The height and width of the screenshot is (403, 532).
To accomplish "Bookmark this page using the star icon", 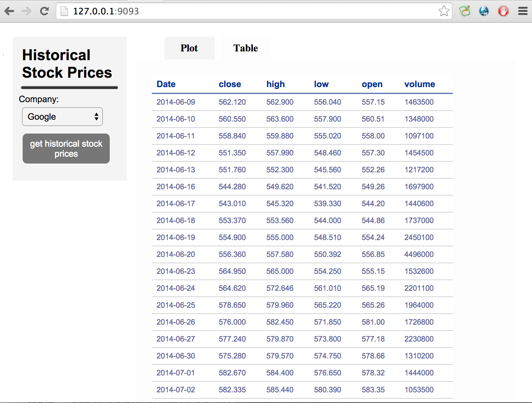I will pyautogui.click(x=444, y=11).
